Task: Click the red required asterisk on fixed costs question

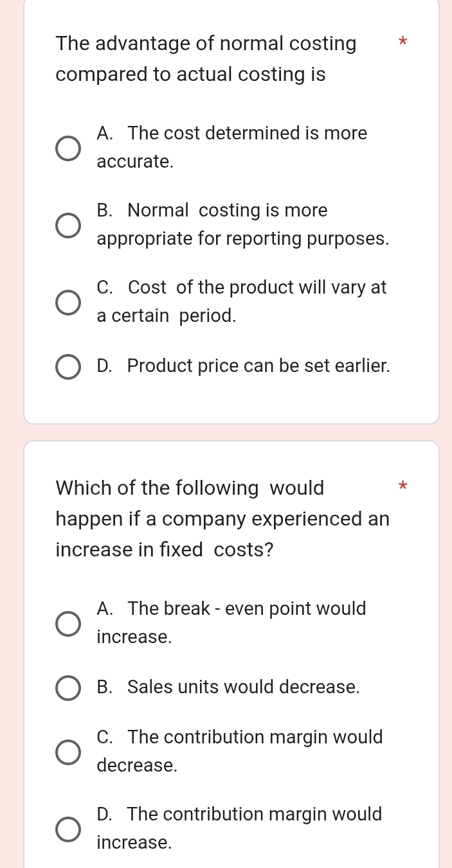Action: click(x=402, y=486)
